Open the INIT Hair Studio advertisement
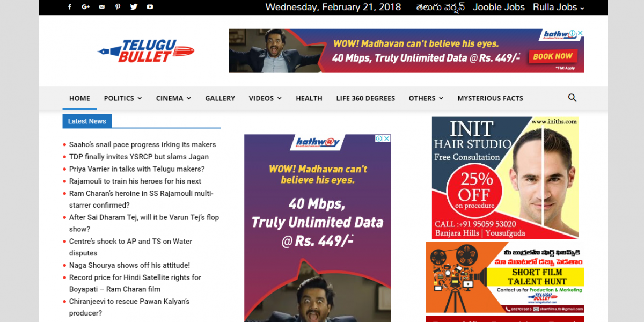 click(504, 178)
